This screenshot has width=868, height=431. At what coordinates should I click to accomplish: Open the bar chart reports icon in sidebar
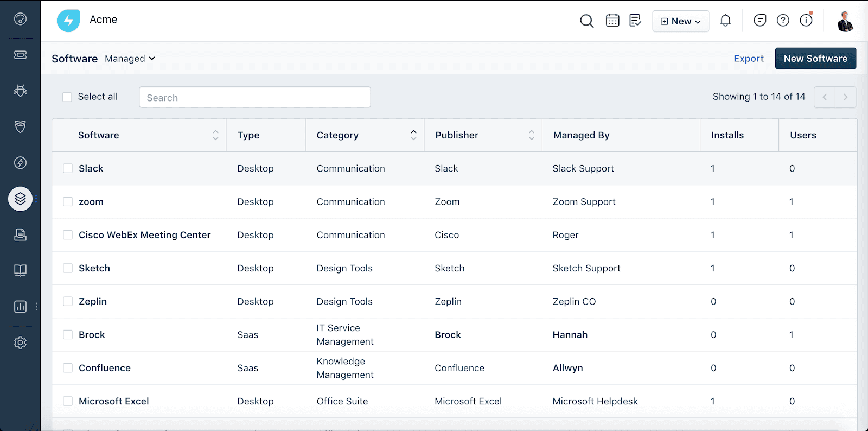tap(20, 307)
